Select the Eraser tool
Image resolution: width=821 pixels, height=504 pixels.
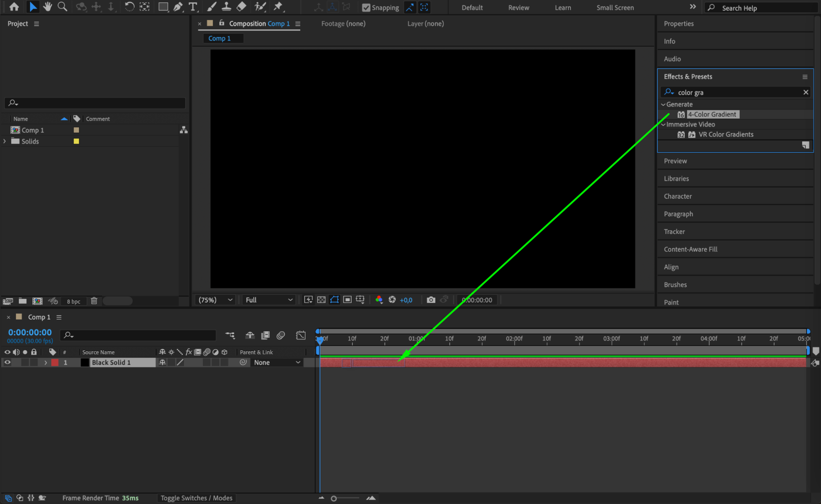click(x=241, y=7)
